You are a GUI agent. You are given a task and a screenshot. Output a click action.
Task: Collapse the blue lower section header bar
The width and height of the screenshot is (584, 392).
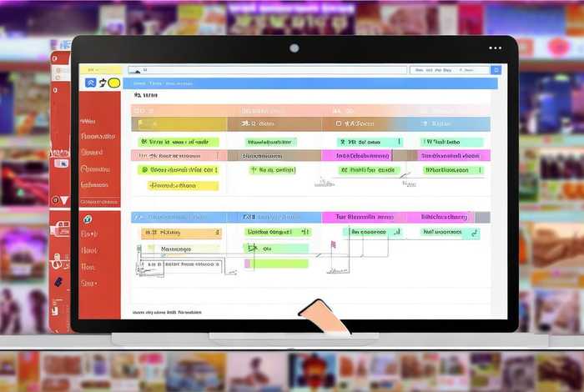coord(179,217)
